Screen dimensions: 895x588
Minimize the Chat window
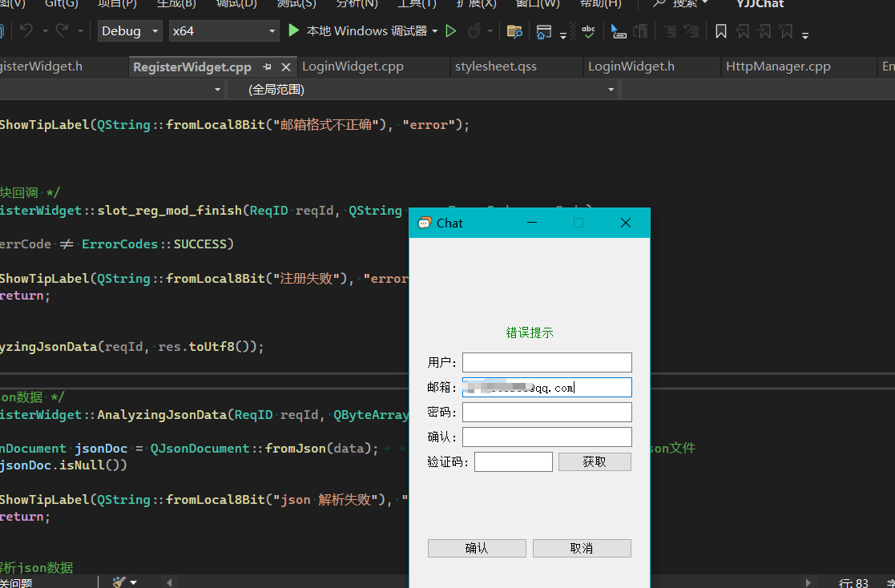[532, 223]
